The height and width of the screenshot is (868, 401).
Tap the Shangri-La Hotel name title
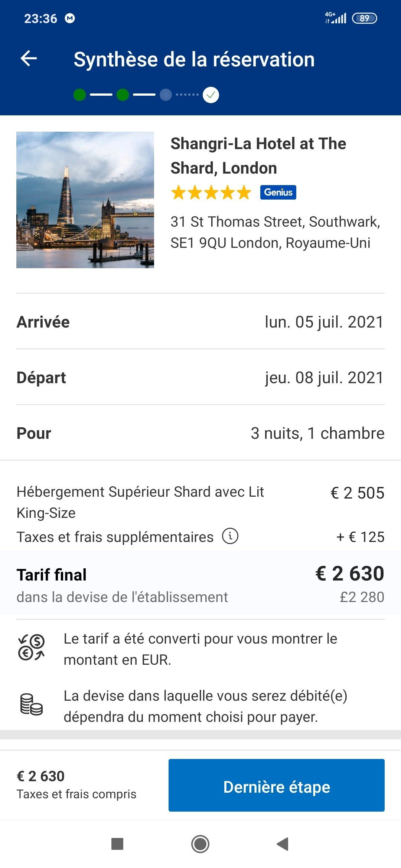pos(258,156)
